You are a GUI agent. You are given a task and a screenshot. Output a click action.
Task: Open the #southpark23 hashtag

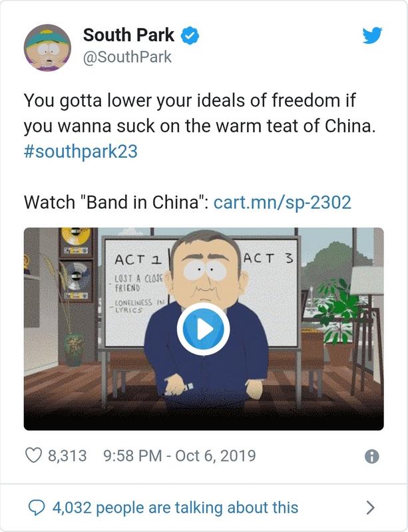tap(81, 151)
